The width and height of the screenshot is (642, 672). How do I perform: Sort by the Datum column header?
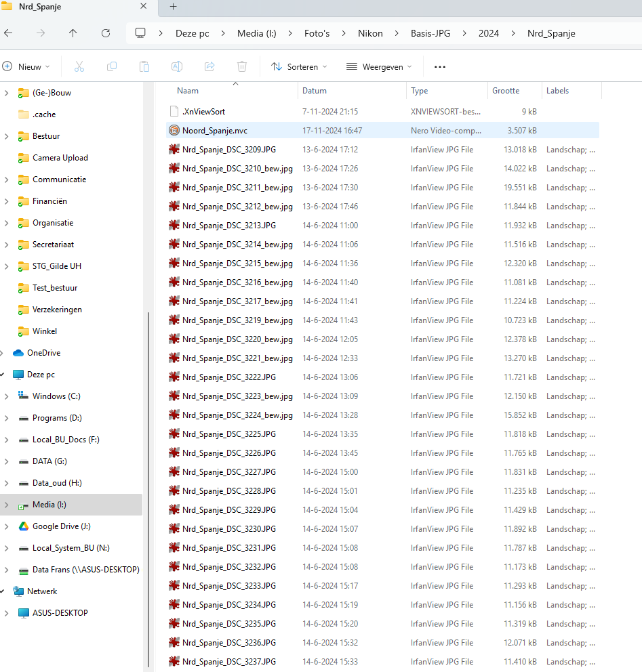315,91
